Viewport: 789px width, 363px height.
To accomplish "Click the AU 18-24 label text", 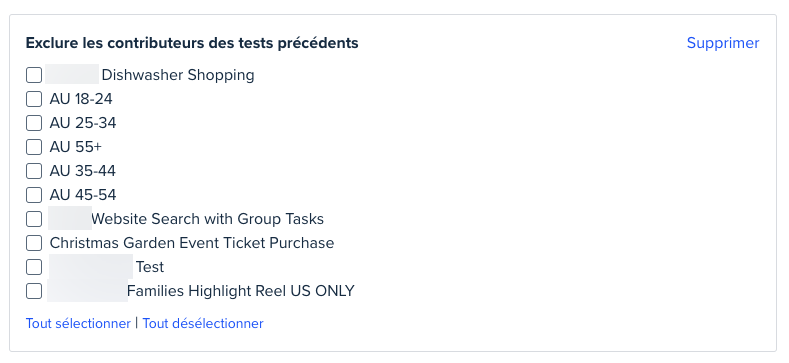I will tap(81, 99).
